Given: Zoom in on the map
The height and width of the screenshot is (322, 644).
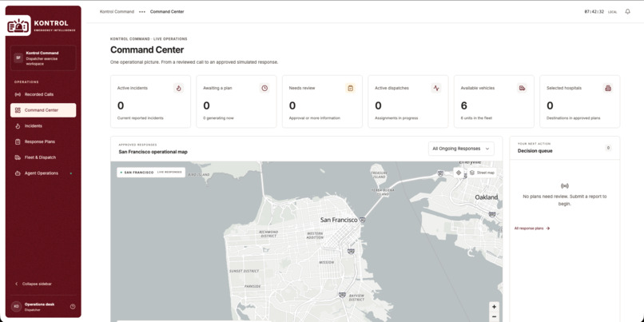Looking at the screenshot, I should point(494,307).
